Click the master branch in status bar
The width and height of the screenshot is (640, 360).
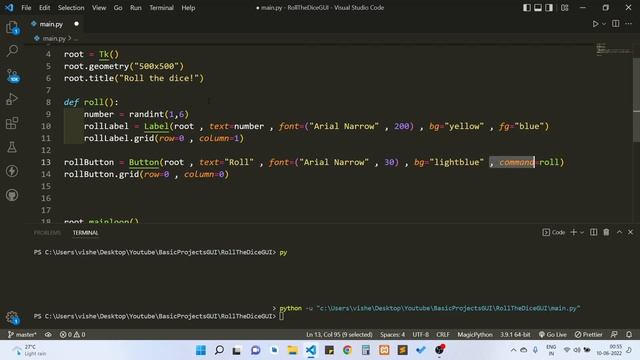tap(22, 334)
